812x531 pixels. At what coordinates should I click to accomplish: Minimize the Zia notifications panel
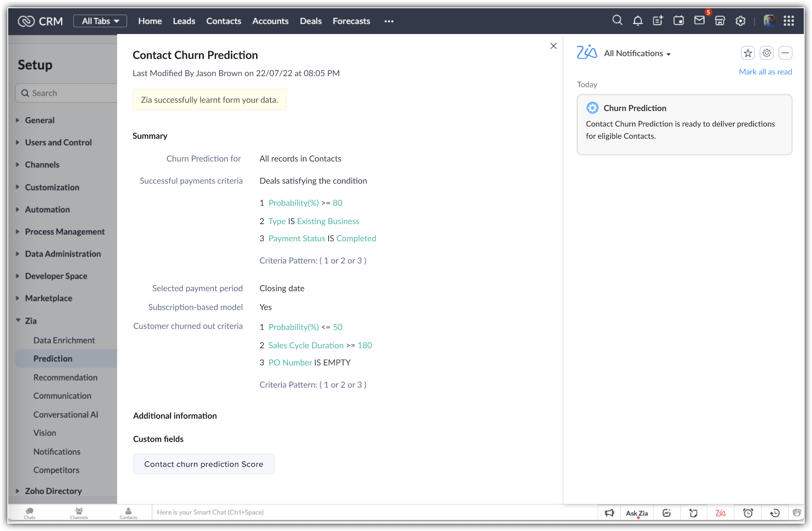point(785,53)
